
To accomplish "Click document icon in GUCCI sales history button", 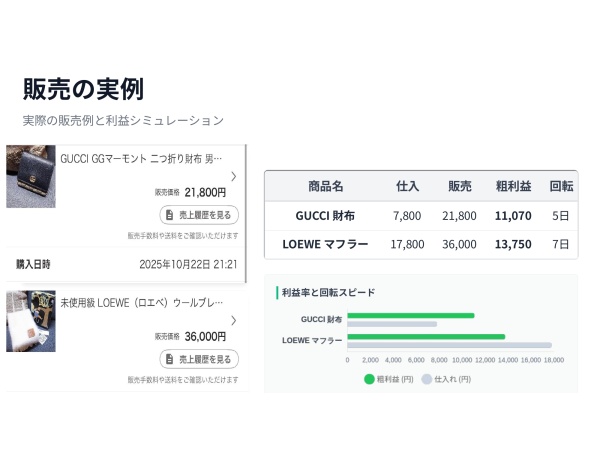I will [x=171, y=214].
